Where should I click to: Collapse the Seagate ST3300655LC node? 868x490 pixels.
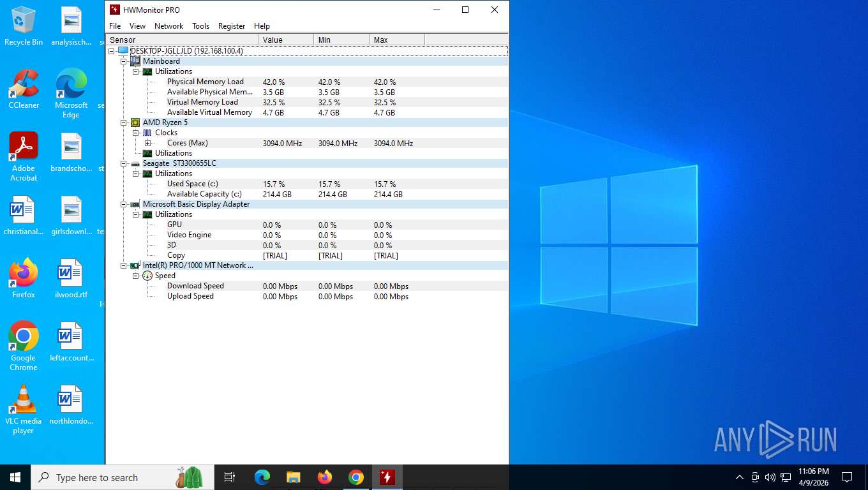click(124, 163)
